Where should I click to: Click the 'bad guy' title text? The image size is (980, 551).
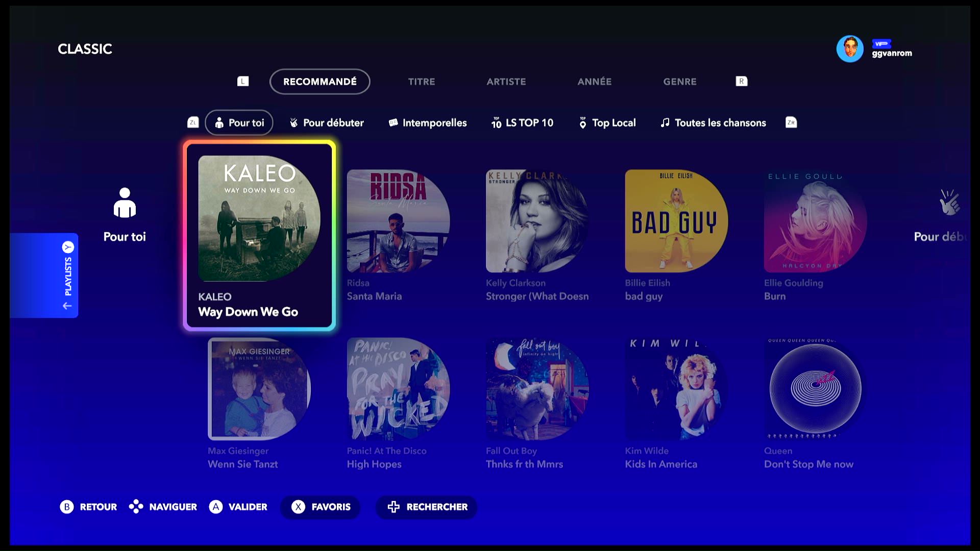click(644, 296)
